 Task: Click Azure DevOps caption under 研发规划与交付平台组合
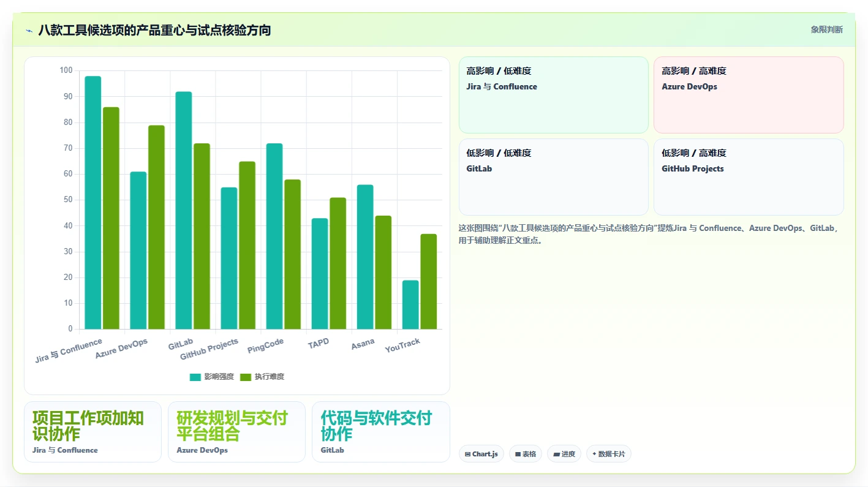202,450
